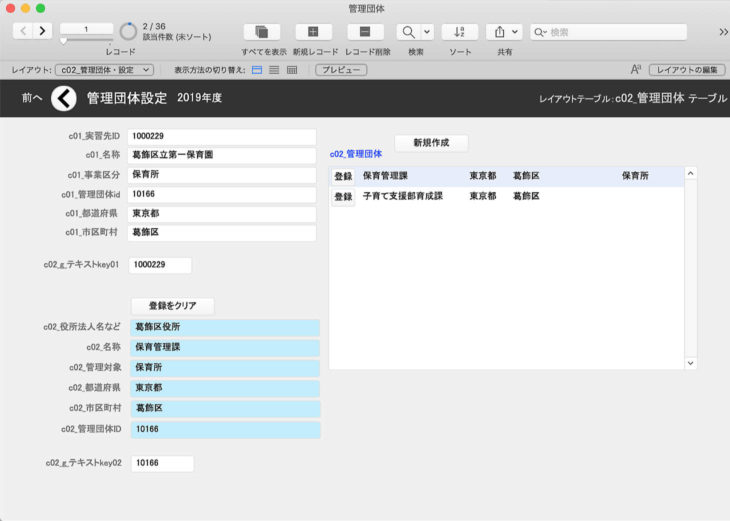Click the Delete Record minus icon
This screenshot has height=521, width=730.
pos(365,32)
